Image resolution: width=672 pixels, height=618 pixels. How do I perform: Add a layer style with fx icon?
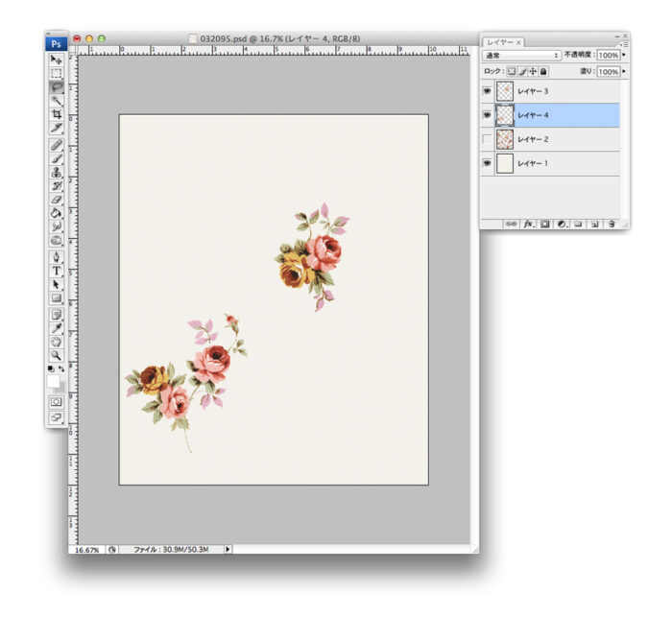click(x=527, y=224)
